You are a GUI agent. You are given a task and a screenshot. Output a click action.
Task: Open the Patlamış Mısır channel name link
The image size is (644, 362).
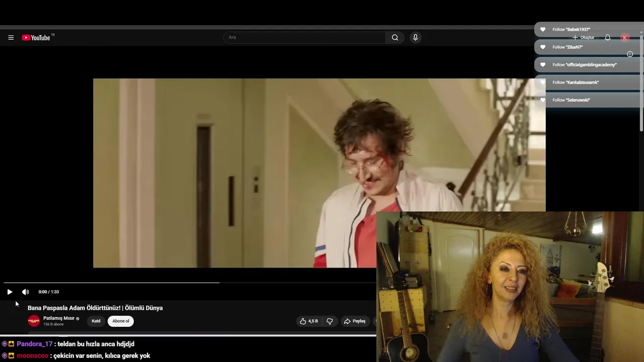click(59, 318)
